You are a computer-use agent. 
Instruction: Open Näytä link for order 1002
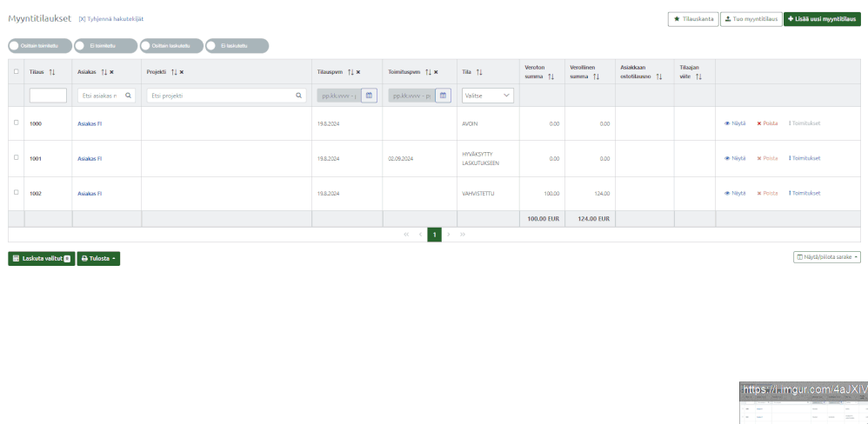pos(735,194)
